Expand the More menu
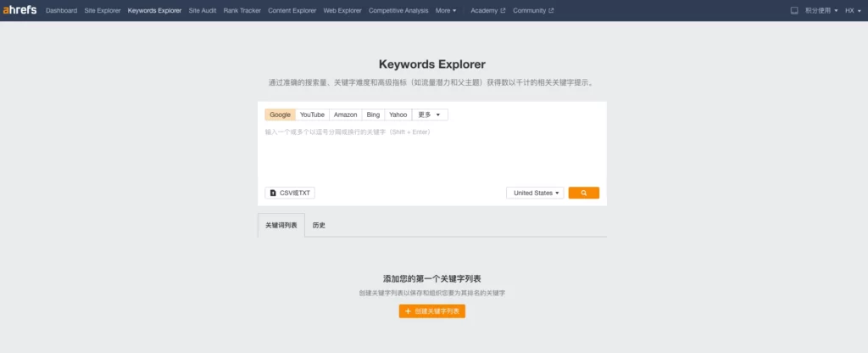This screenshot has width=868, height=353. 446,10
